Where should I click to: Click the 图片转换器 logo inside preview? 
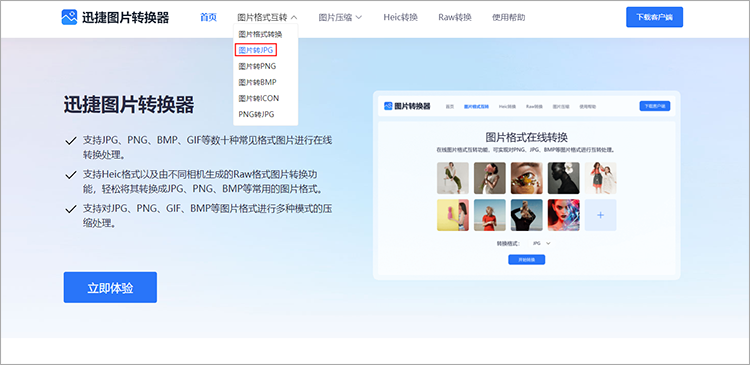pyautogui.click(x=407, y=106)
